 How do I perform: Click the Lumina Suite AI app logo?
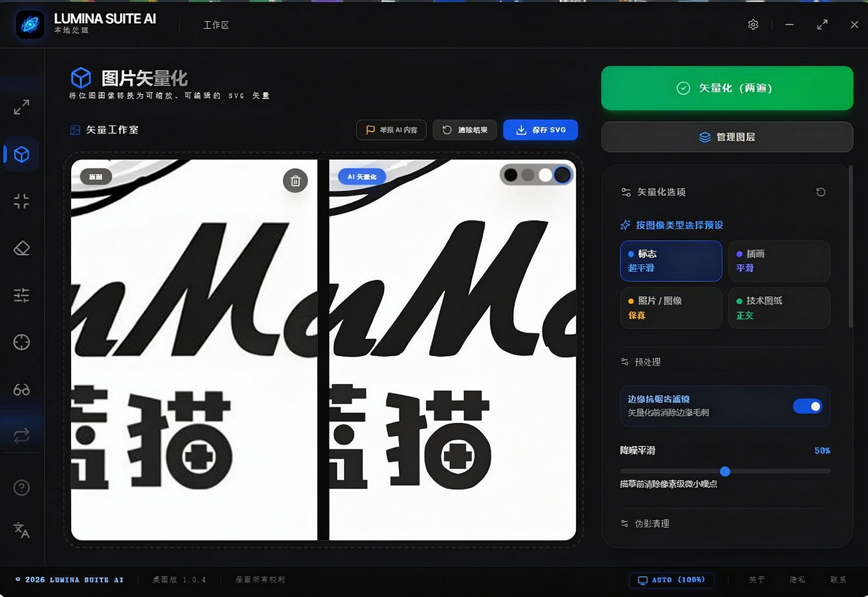tap(30, 24)
